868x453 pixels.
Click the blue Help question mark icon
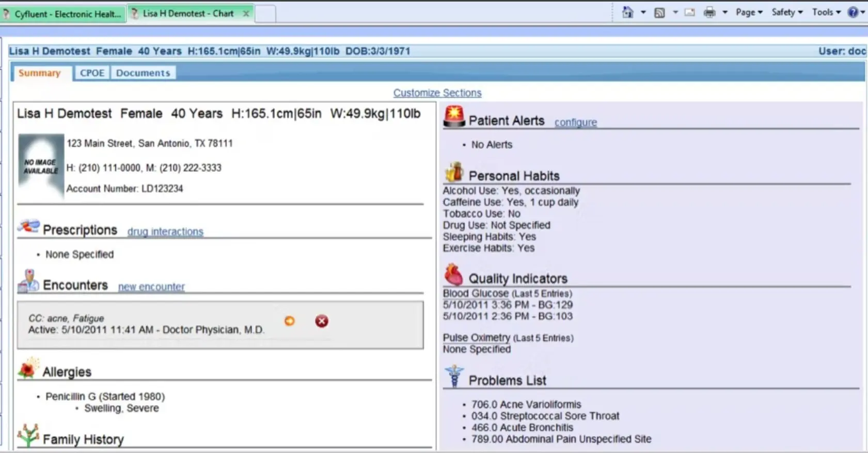(853, 12)
